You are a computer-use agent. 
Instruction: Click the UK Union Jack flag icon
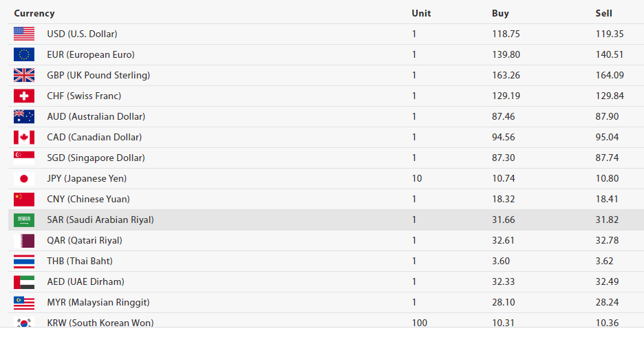point(23,75)
